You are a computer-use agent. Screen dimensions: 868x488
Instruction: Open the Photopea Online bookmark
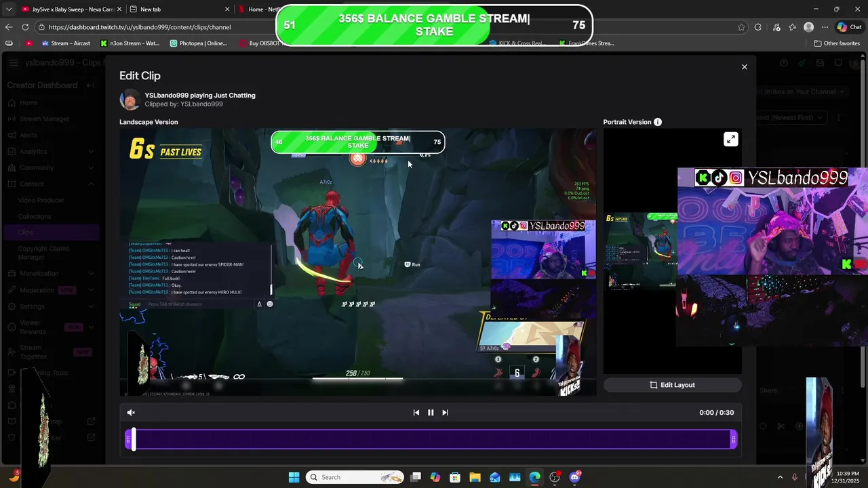[x=199, y=43]
